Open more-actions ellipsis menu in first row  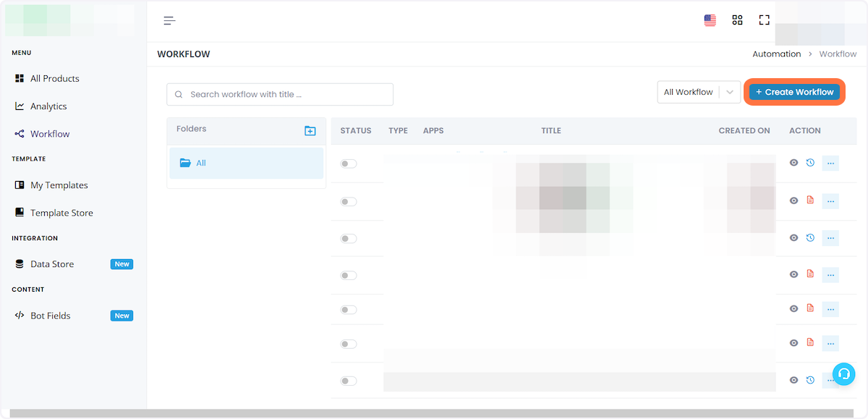coord(830,163)
